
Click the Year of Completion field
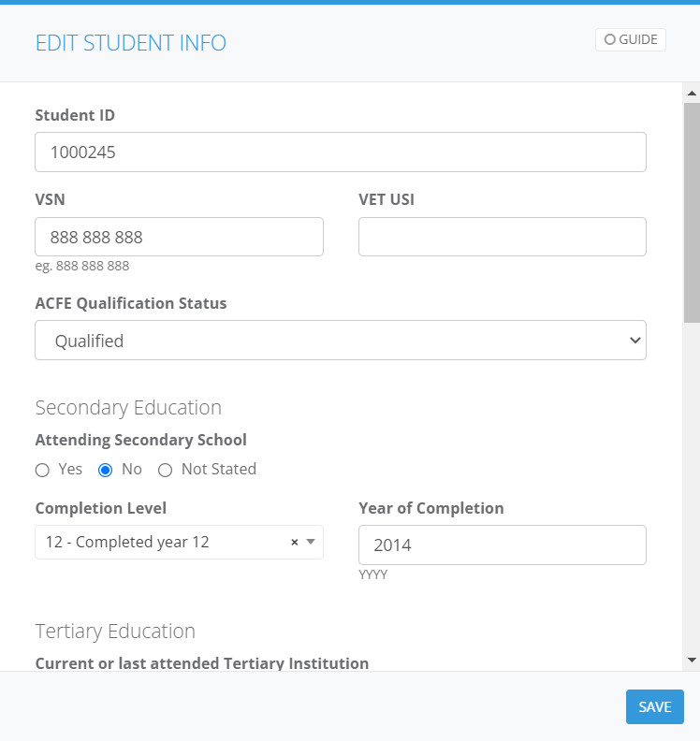coord(503,545)
